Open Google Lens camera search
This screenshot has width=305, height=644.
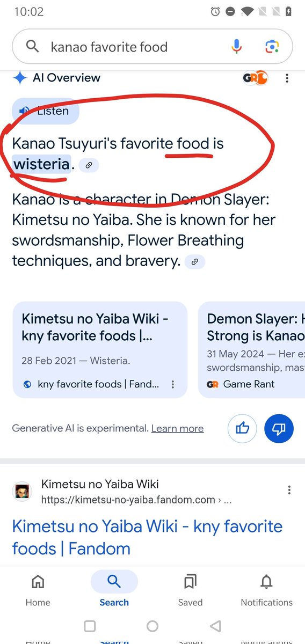[272, 47]
